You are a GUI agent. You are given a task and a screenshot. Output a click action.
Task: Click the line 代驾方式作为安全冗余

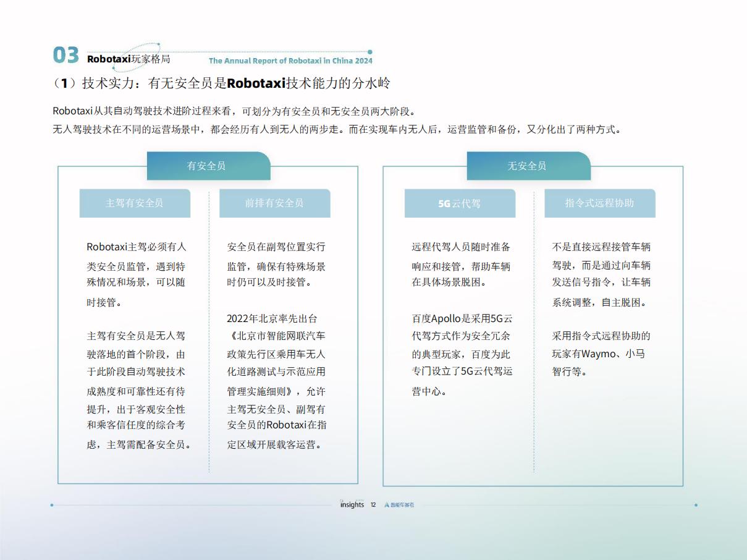(x=462, y=336)
